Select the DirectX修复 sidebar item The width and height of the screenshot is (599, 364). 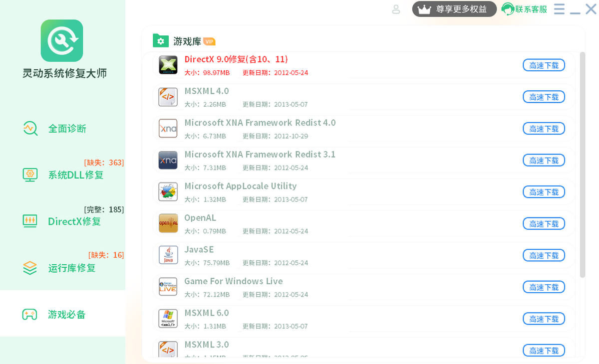pyautogui.click(x=74, y=221)
